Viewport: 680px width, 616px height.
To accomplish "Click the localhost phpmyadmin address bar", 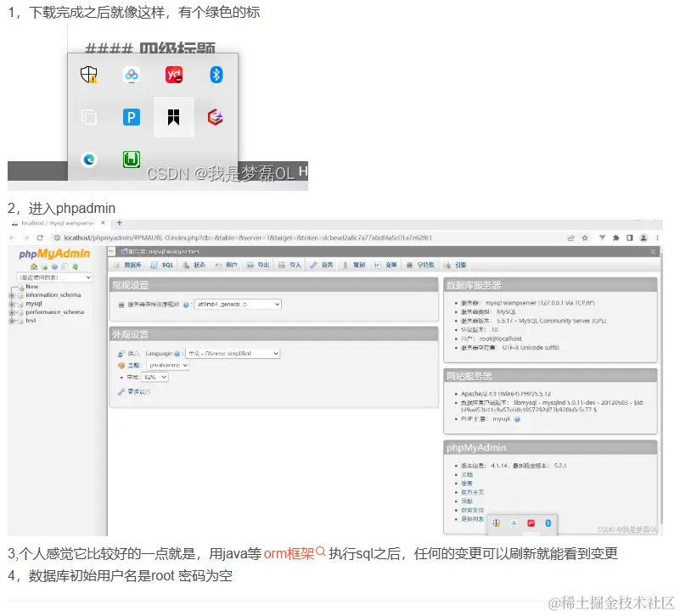I will (x=247, y=238).
